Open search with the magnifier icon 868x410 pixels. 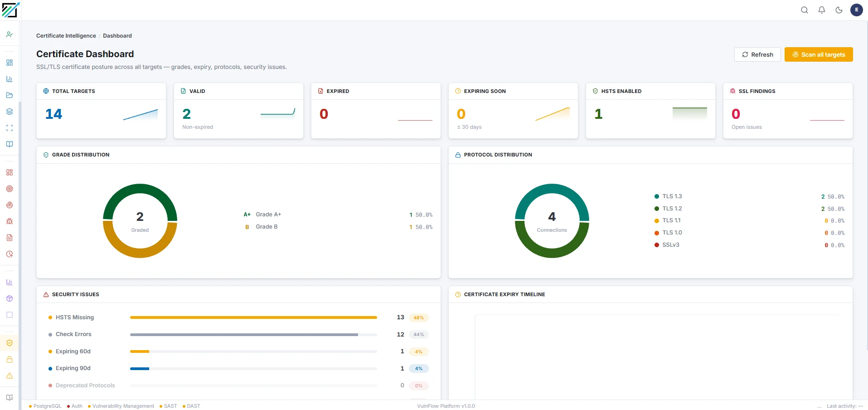click(x=805, y=10)
